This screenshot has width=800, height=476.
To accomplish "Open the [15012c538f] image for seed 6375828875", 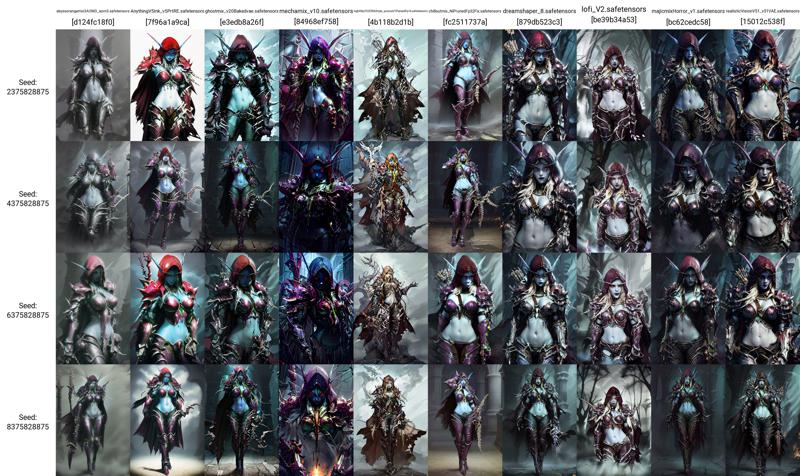I will pos(762,308).
